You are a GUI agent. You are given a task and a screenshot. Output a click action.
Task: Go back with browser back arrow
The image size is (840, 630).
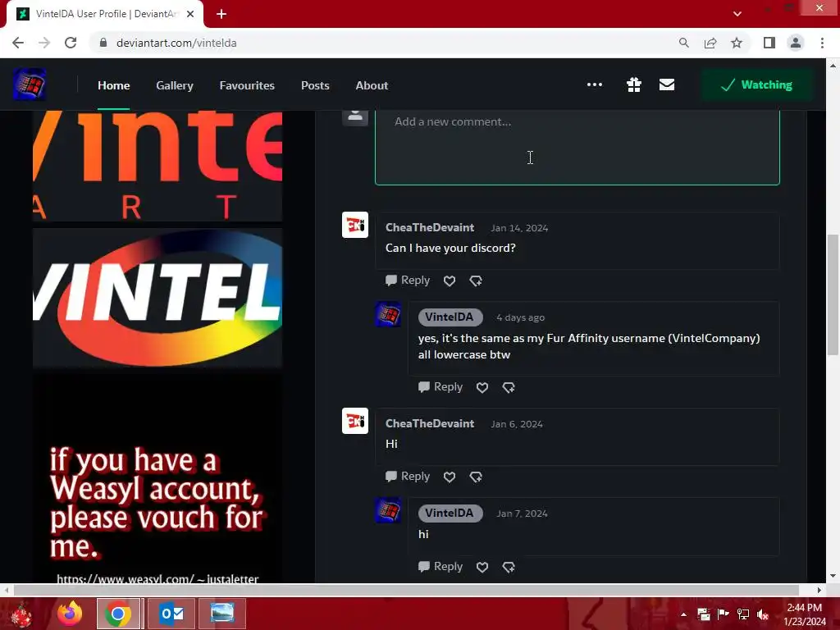[x=18, y=43]
